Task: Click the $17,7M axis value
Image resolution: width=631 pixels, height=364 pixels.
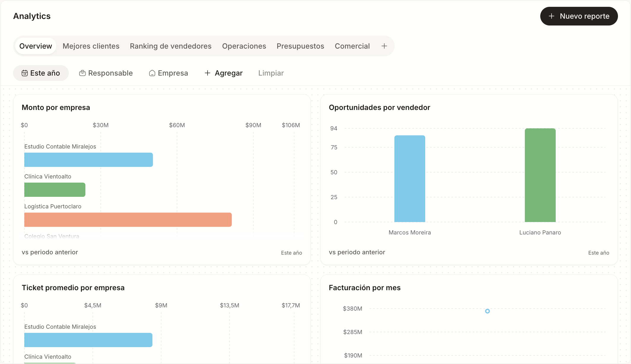Action: click(291, 305)
